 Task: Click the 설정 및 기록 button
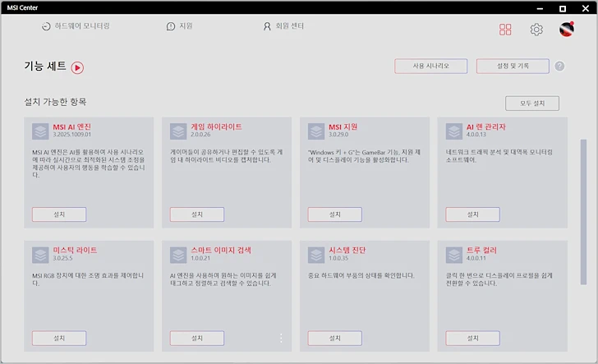[513, 66]
